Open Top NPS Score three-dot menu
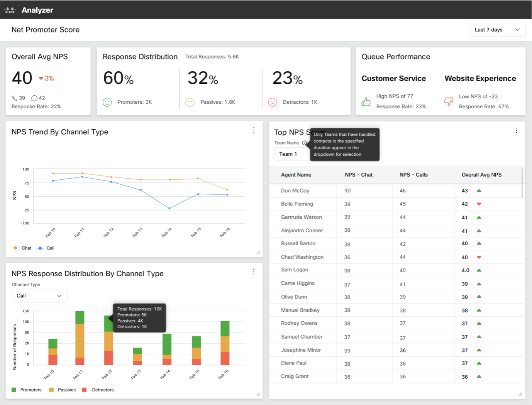532x405 pixels. (516, 131)
